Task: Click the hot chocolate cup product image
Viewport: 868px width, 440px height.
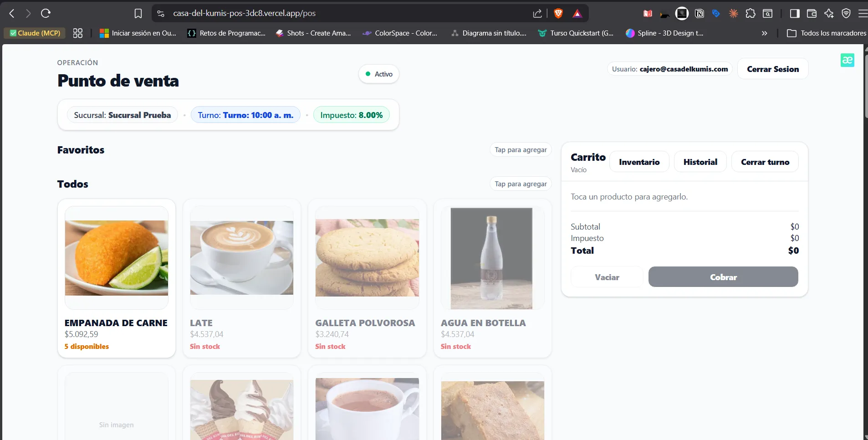Action: [x=367, y=409]
